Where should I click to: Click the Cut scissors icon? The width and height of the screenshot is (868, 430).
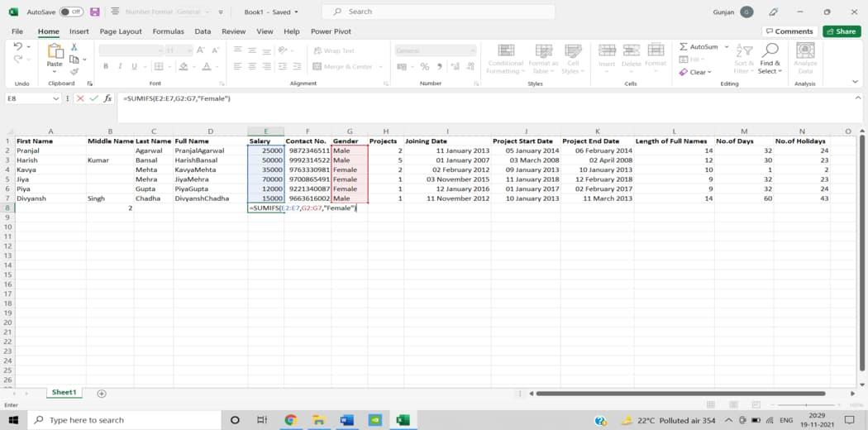(x=74, y=47)
